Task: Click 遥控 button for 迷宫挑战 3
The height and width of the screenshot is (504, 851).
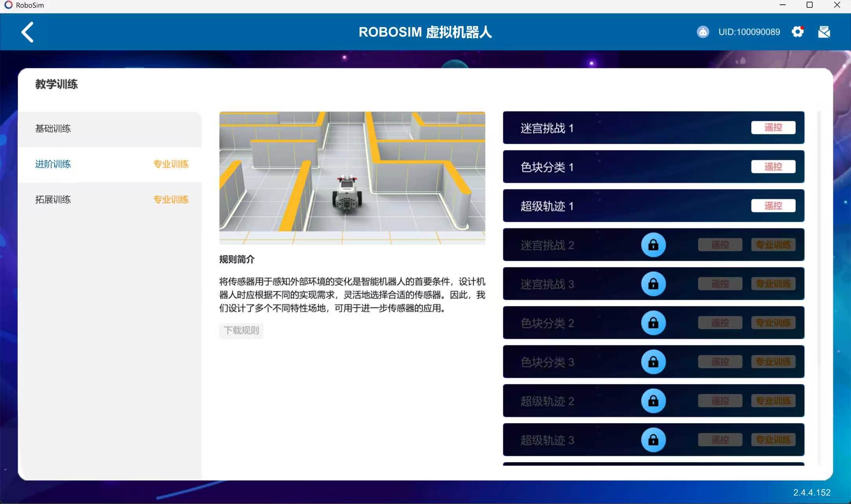Action: click(x=720, y=284)
